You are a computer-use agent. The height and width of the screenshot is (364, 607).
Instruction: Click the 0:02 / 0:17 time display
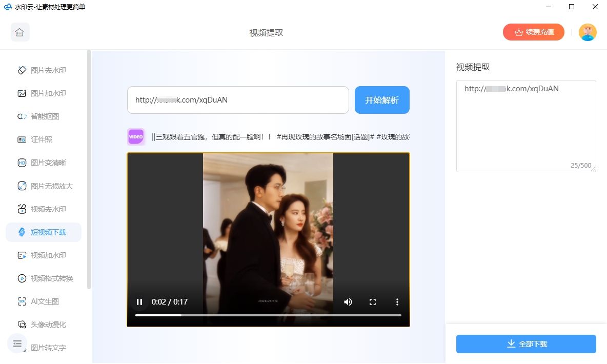click(170, 302)
